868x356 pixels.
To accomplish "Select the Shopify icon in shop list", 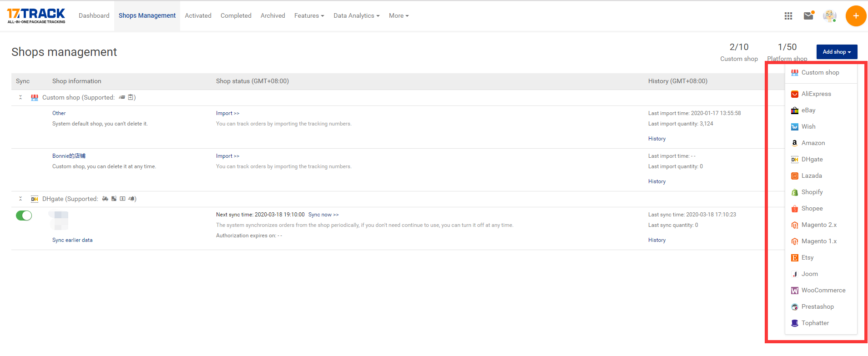I will click(795, 192).
